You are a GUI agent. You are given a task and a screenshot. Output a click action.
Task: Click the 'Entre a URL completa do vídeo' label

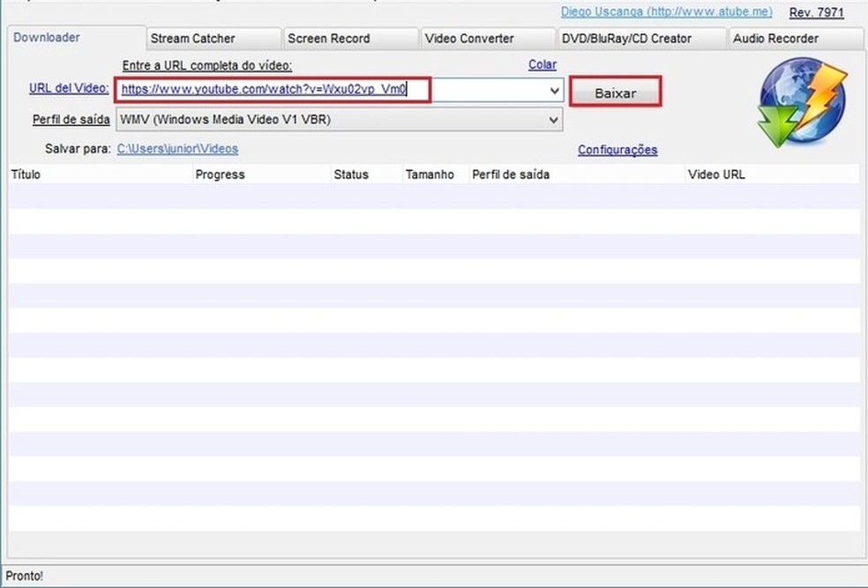click(x=207, y=65)
